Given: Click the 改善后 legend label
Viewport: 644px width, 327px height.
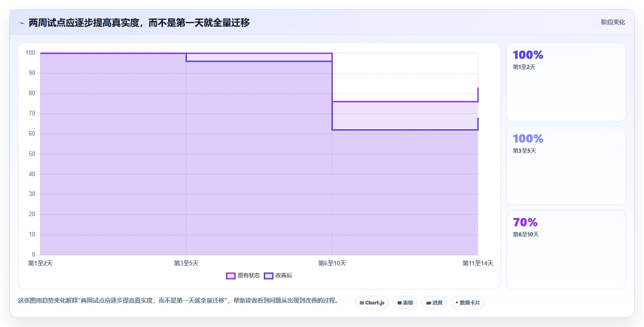Looking at the screenshot, I should [284, 275].
